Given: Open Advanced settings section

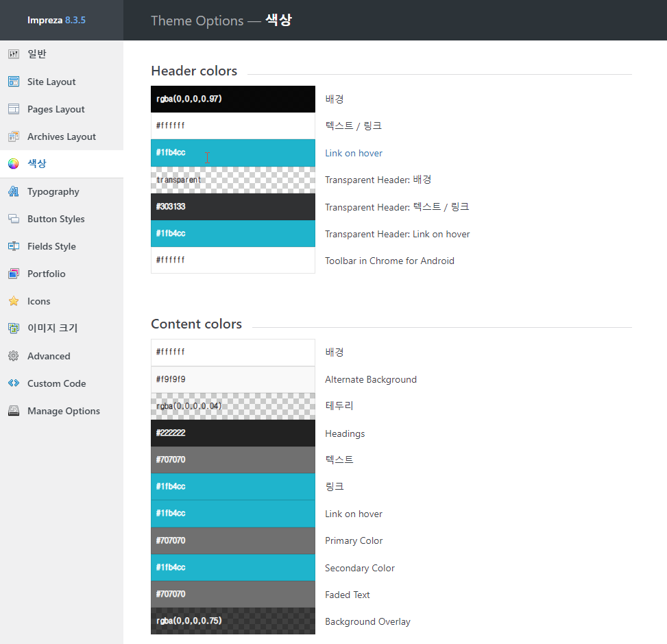Looking at the screenshot, I should [x=62, y=356].
